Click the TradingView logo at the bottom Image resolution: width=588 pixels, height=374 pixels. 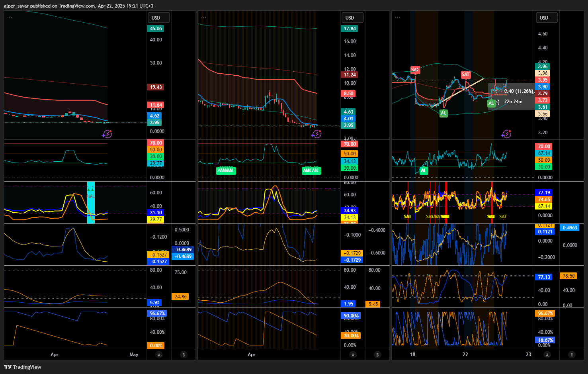click(23, 367)
